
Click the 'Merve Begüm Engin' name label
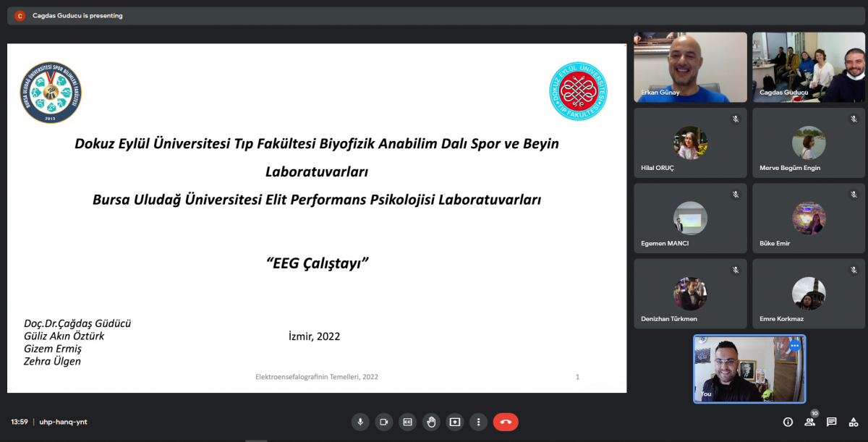(789, 168)
